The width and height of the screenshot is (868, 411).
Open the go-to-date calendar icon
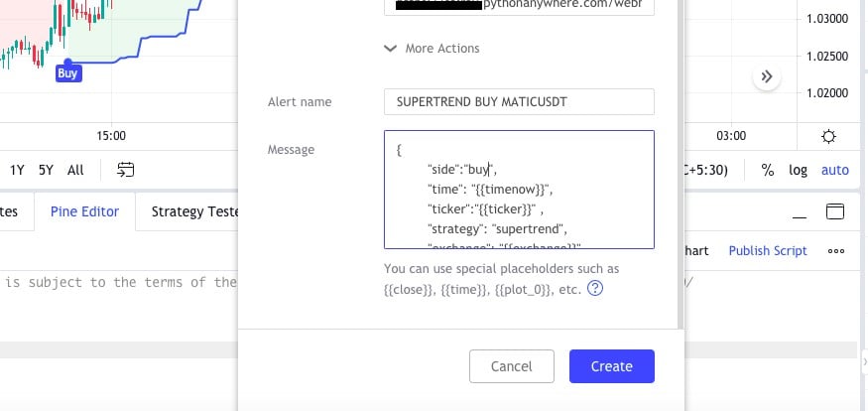126,170
